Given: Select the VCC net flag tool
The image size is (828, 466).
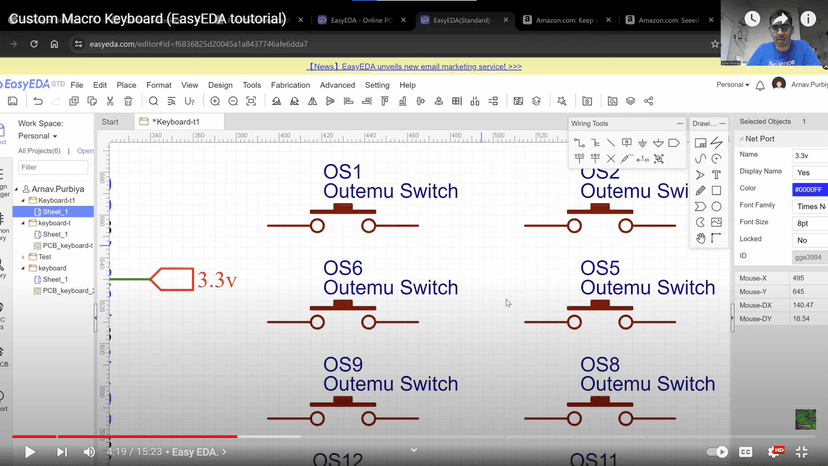Looking at the screenshot, I should coord(579,158).
